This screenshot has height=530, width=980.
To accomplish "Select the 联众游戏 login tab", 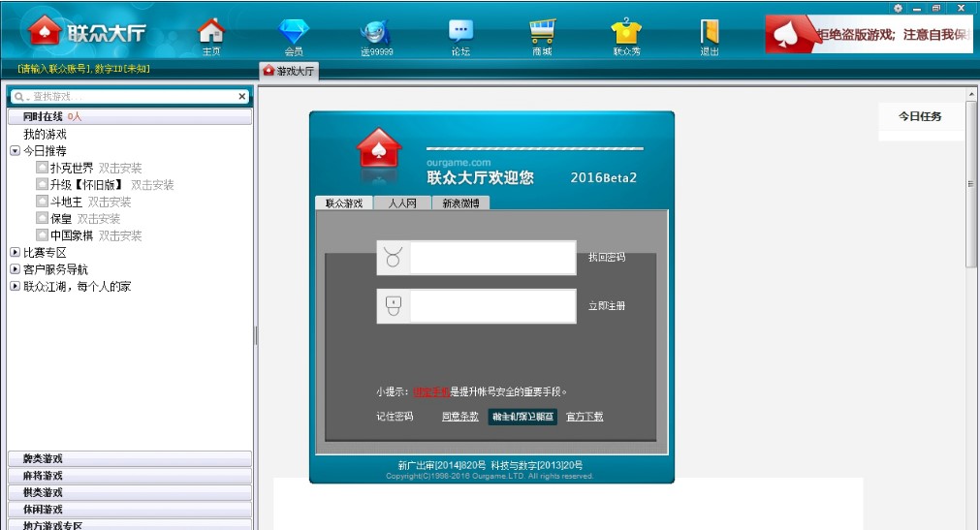I will point(344,203).
